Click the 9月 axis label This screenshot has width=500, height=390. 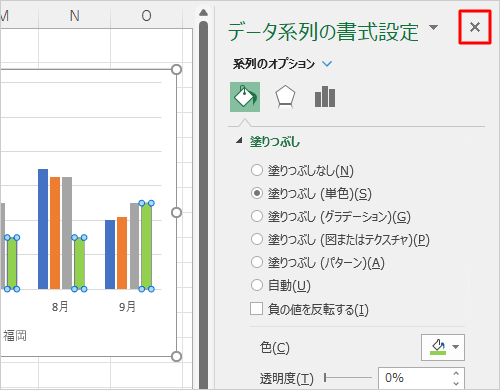pyautogui.click(x=127, y=307)
